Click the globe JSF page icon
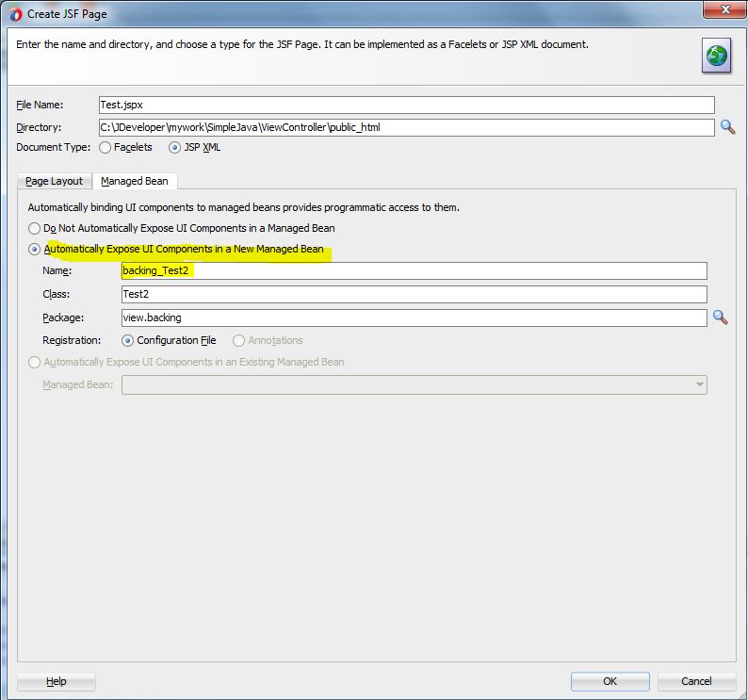This screenshot has height=700, width=748. coord(717,56)
